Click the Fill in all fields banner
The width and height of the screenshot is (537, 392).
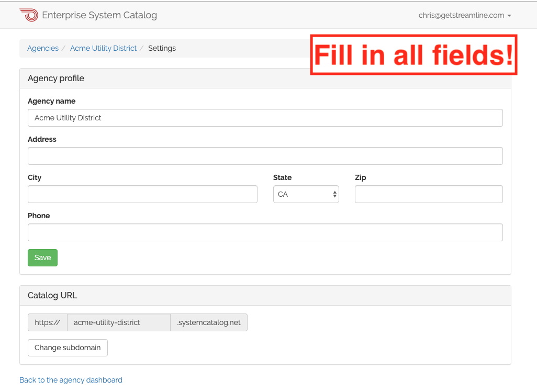pos(413,54)
